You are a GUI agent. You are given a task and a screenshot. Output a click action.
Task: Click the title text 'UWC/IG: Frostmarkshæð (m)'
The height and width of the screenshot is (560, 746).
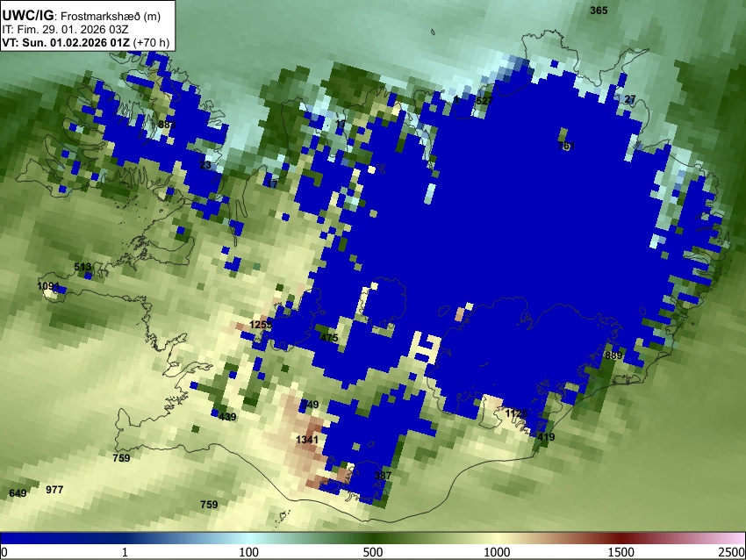point(82,16)
